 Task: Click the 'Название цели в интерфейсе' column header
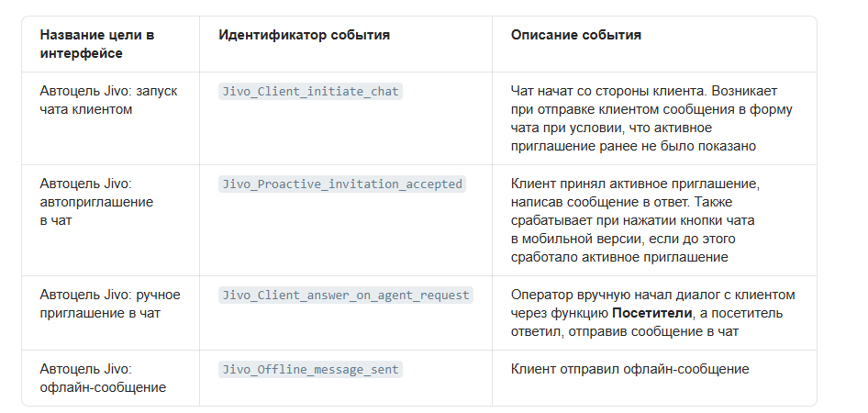coord(97,44)
